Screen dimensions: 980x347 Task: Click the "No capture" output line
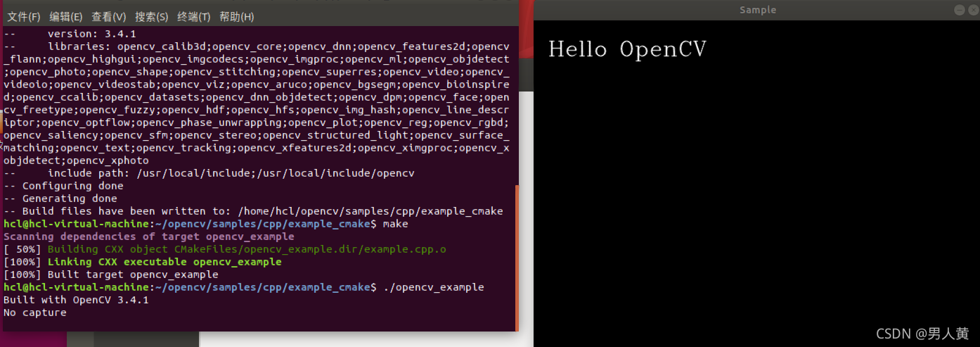[x=35, y=313]
